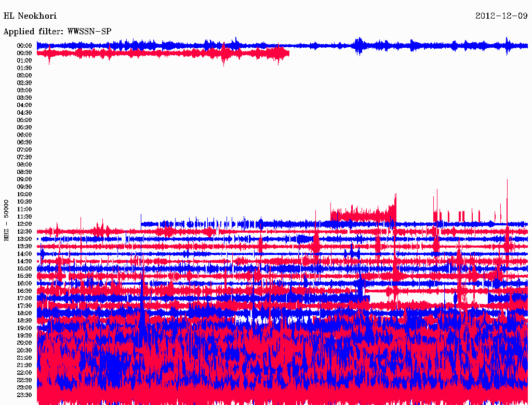This screenshot has width=532, height=405.
Task: Select the 19:00 time label
Action: [24, 328]
